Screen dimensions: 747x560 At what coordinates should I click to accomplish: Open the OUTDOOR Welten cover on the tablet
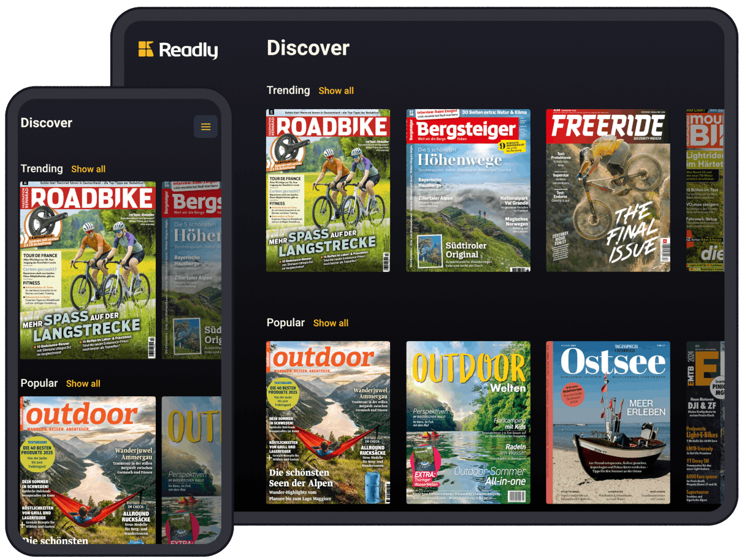click(469, 423)
